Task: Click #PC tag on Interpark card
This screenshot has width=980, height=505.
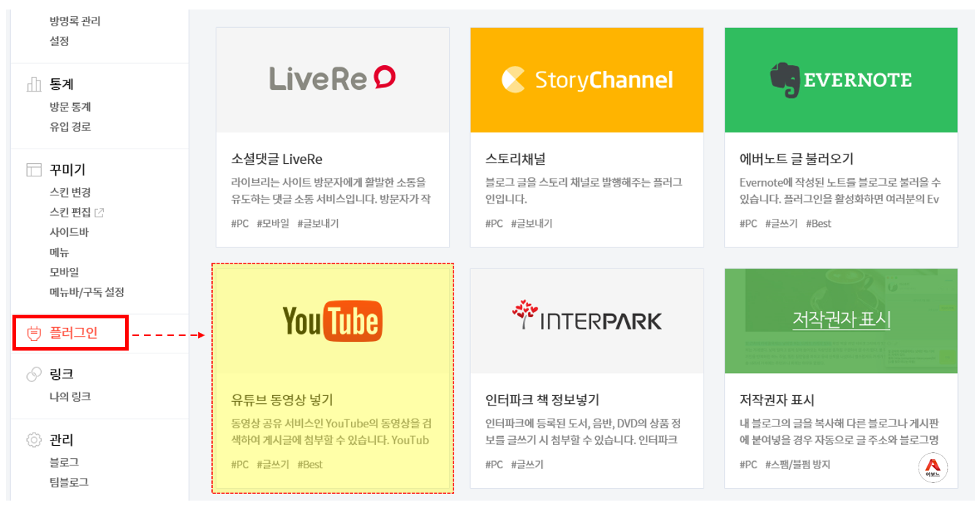Action: click(x=494, y=465)
